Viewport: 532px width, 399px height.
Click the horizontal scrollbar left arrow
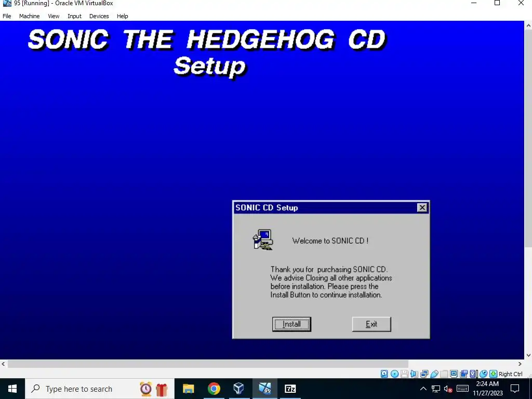[4, 364]
